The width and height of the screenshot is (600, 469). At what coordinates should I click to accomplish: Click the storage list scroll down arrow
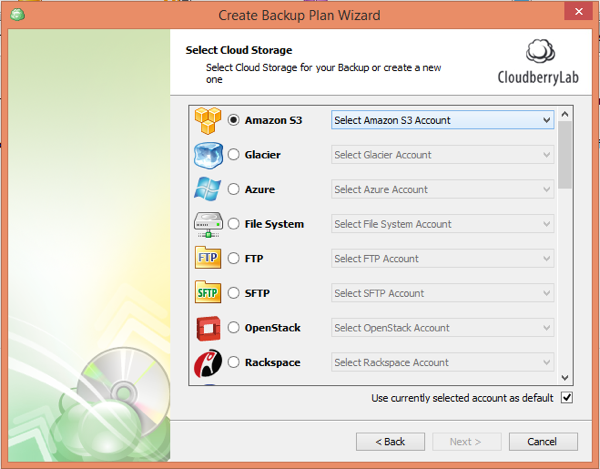(x=565, y=378)
